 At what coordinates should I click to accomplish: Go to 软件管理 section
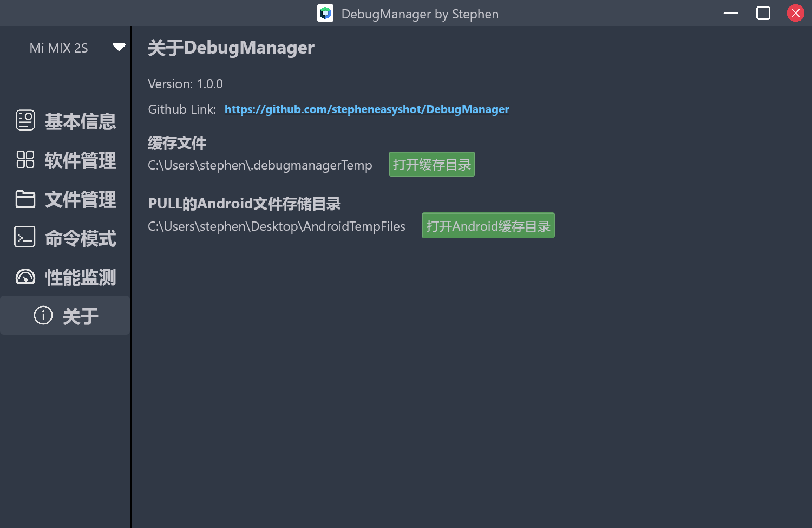pos(65,160)
